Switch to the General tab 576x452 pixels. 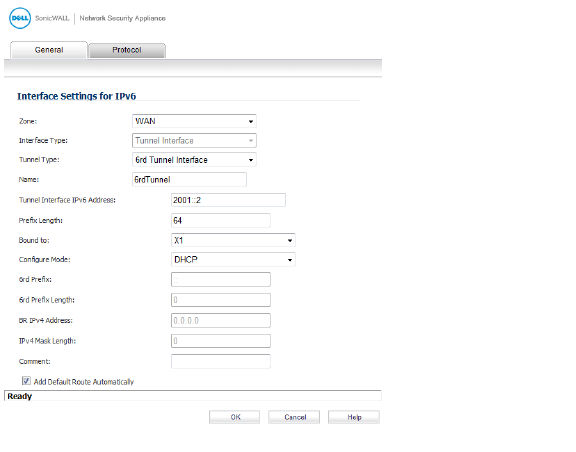(x=49, y=50)
